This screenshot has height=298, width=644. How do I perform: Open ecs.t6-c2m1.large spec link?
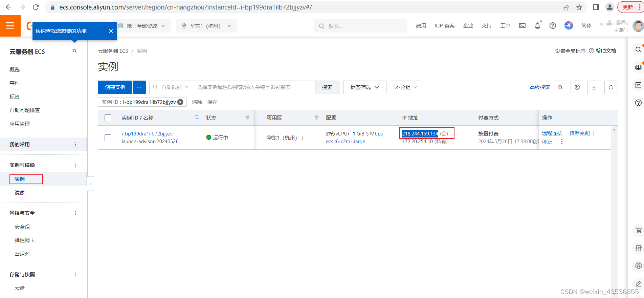[x=346, y=142]
